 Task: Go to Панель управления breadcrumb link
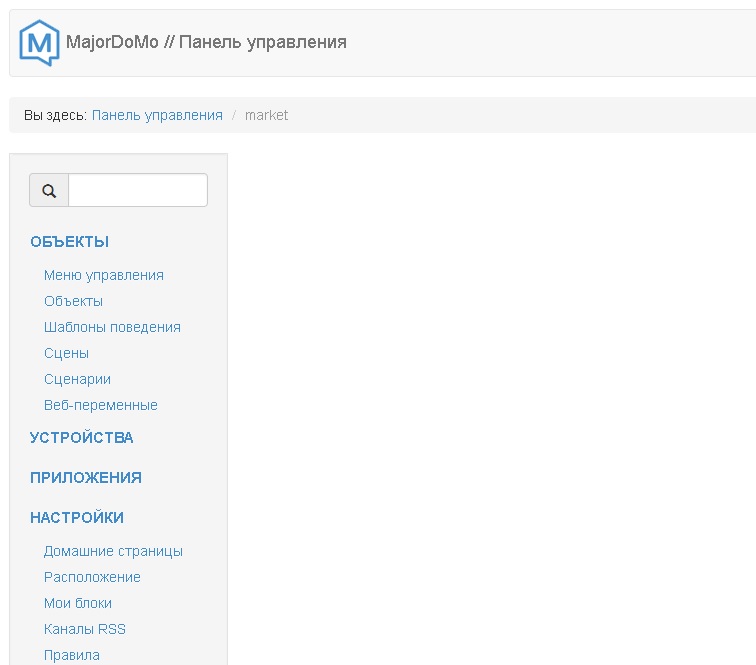tap(157, 115)
